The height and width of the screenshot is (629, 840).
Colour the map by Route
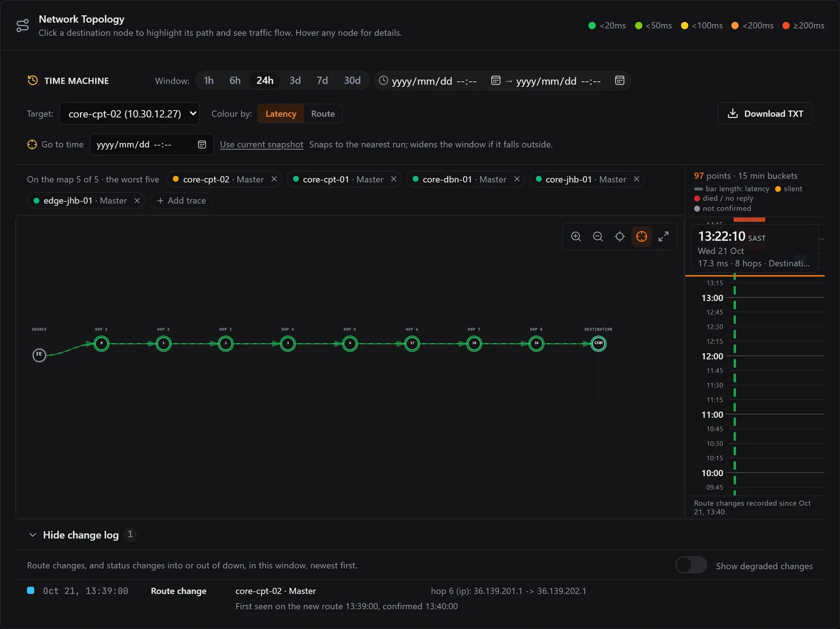click(x=323, y=114)
